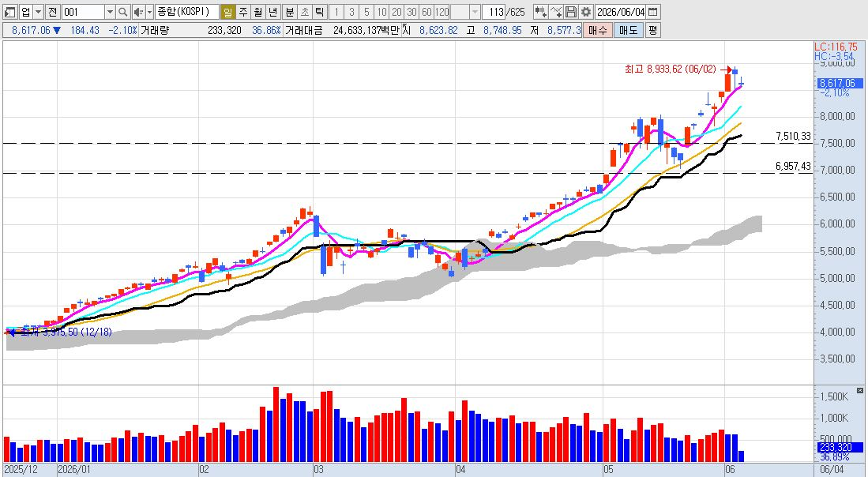This screenshot has height=477, width=868.
Task: Choose the 120 interval button
Action: (442, 12)
